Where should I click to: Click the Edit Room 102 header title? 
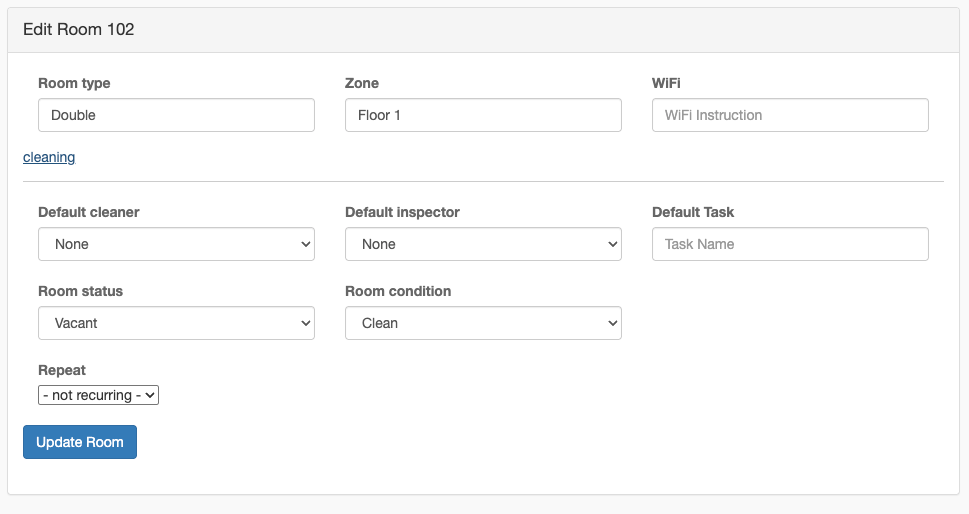click(x=79, y=30)
